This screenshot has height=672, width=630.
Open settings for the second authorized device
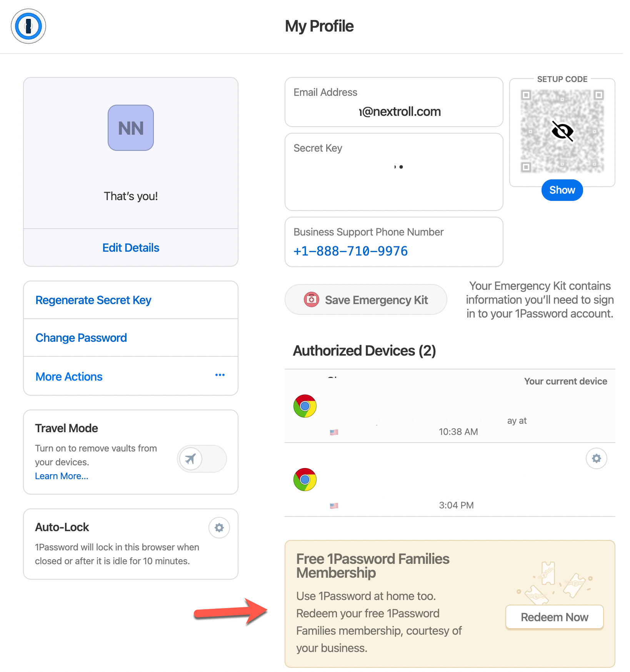coord(596,458)
